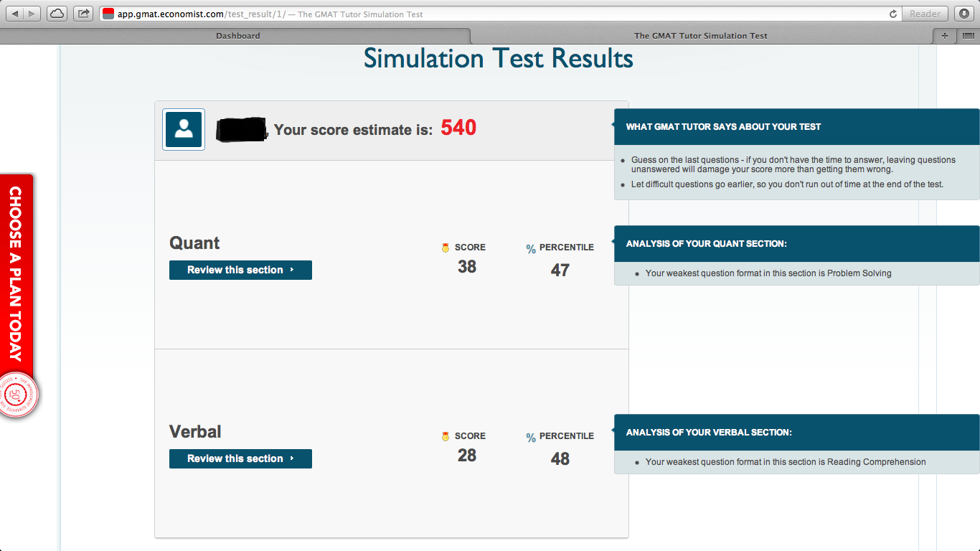This screenshot has width=980, height=551.
Task: Open the Downloads arrow icon
Action: (964, 14)
